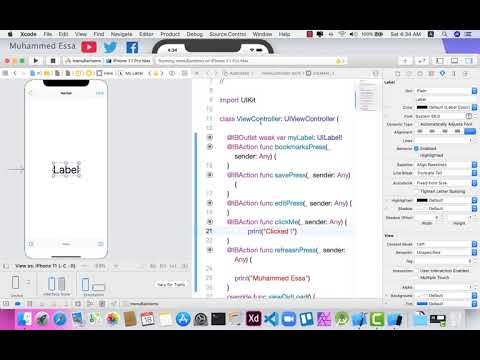
Task: Open the label Color dropdown
Action: point(474,107)
